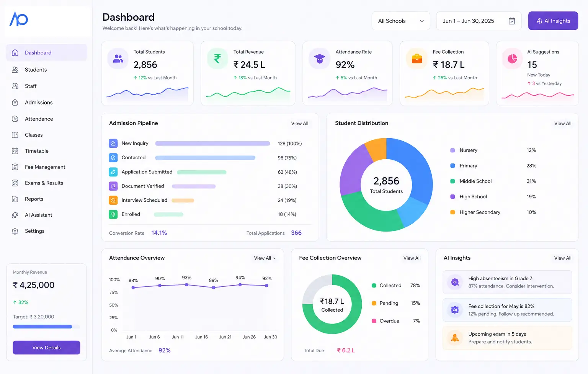The image size is (588, 374).
Task: Click the Students sidebar icon
Action: coord(15,70)
